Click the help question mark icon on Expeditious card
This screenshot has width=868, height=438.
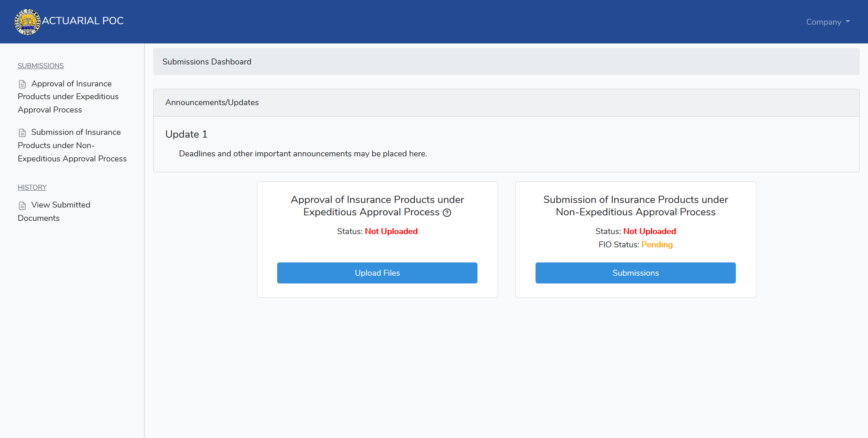click(447, 213)
